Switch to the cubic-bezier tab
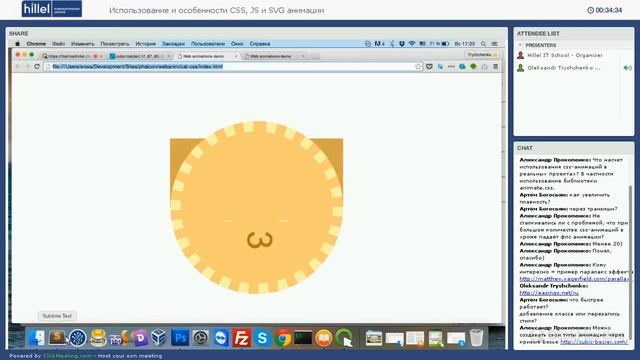Image resolution: width=640 pixels, height=360 pixels. (x=139, y=56)
